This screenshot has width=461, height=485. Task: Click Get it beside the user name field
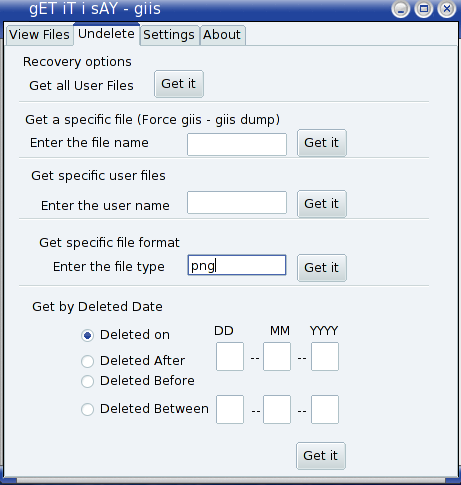click(322, 204)
